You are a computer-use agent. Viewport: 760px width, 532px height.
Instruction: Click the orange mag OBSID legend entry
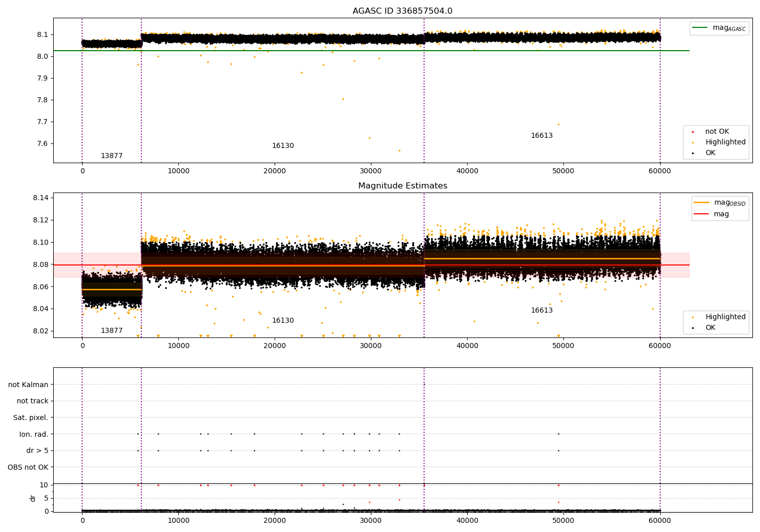click(702, 203)
